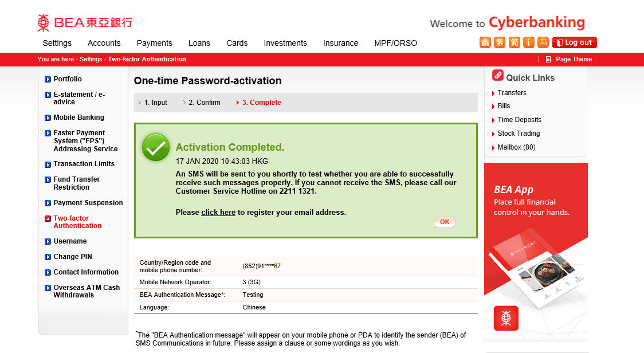Click the BEA logo in header
Image resolution: width=644 pixels, height=353 pixels.
85,22
